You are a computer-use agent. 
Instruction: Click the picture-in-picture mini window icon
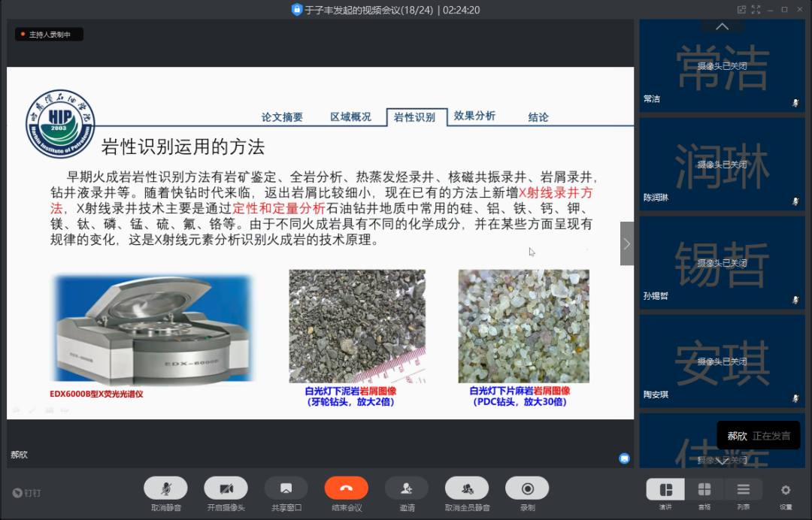pyautogui.click(x=741, y=10)
